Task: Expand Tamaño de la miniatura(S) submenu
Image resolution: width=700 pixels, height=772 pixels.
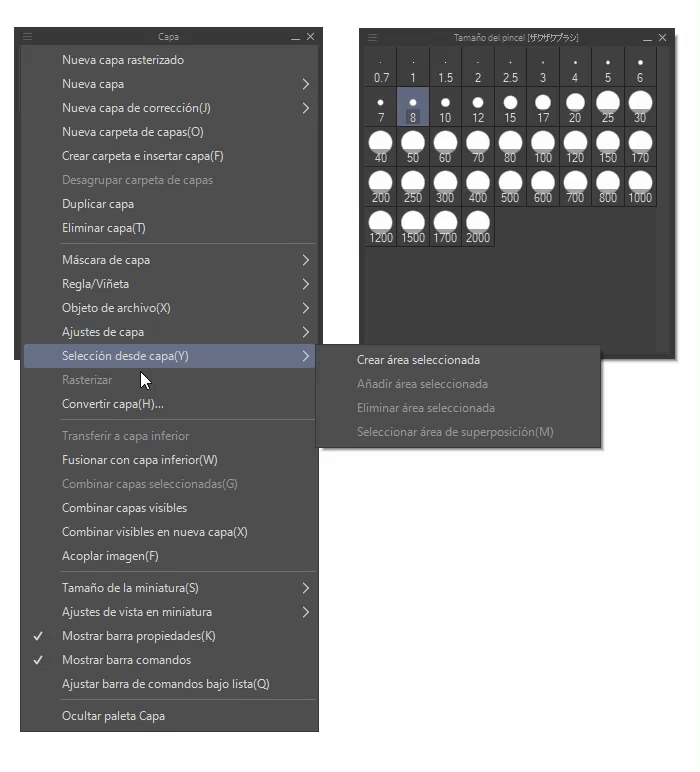Action: point(130,588)
